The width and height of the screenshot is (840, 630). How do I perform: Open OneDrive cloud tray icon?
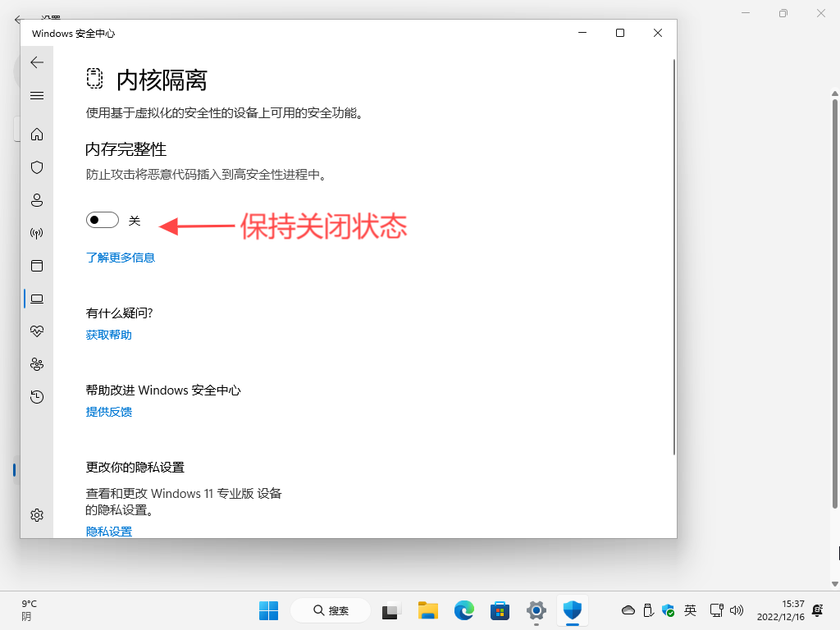[628, 610]
